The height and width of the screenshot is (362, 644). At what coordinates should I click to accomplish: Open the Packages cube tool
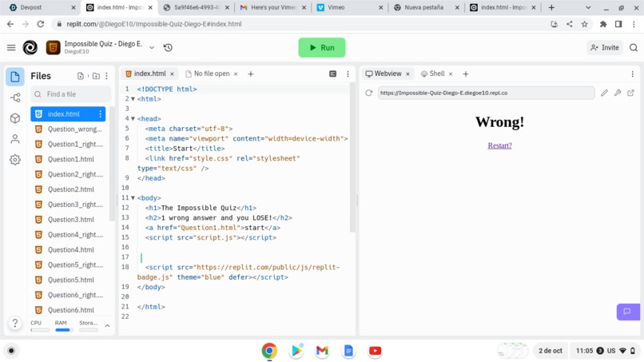pyautogui.click(x=15, y=118)
